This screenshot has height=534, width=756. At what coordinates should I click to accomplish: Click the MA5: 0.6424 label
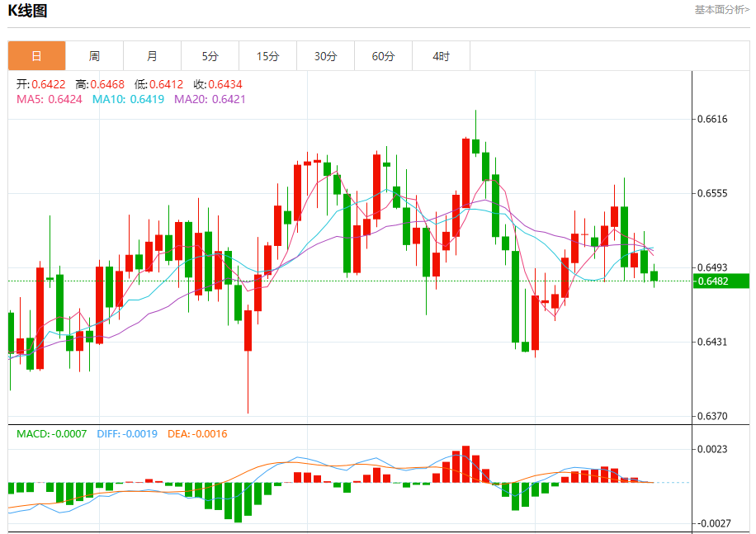50,99
